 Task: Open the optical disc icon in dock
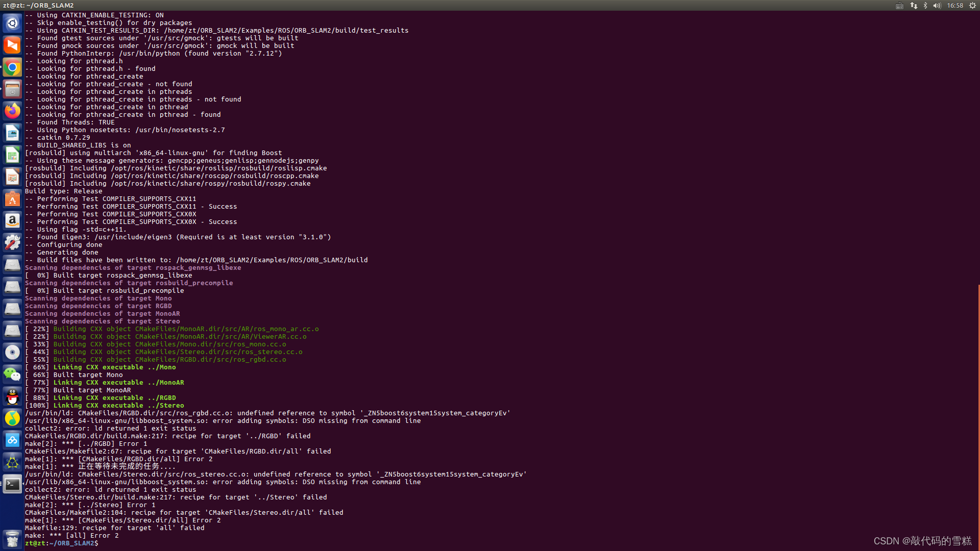click(12, 353)
